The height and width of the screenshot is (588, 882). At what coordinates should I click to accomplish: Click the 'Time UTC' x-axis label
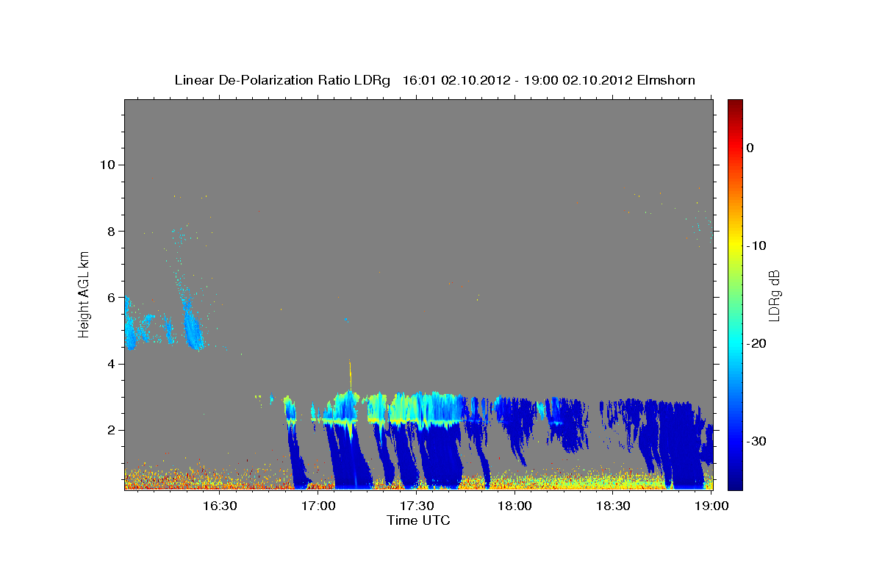pos(418,520)
